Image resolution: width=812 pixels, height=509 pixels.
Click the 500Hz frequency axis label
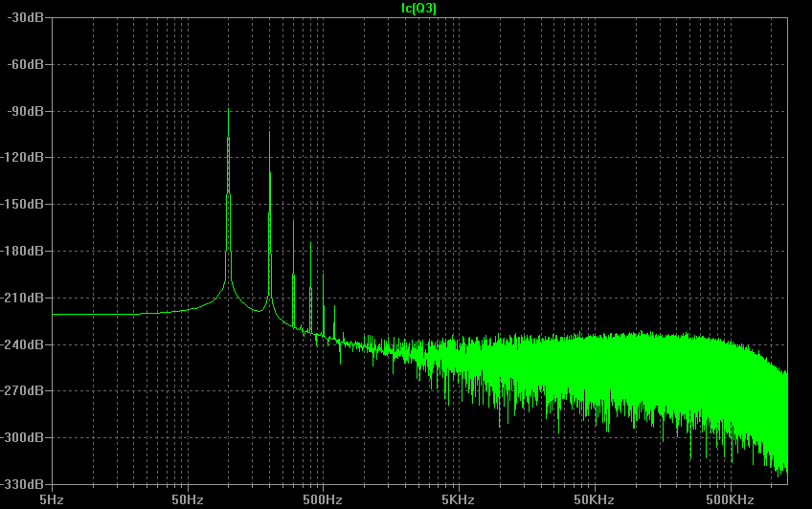pyautogui.click(x=323, y=499)
